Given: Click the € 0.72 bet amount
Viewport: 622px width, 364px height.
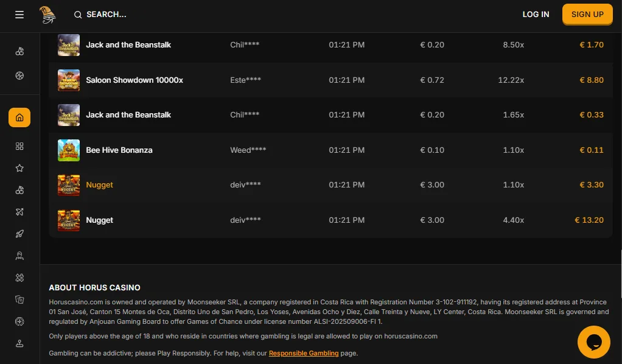Looking at the screenshot, I should point(432,80).
